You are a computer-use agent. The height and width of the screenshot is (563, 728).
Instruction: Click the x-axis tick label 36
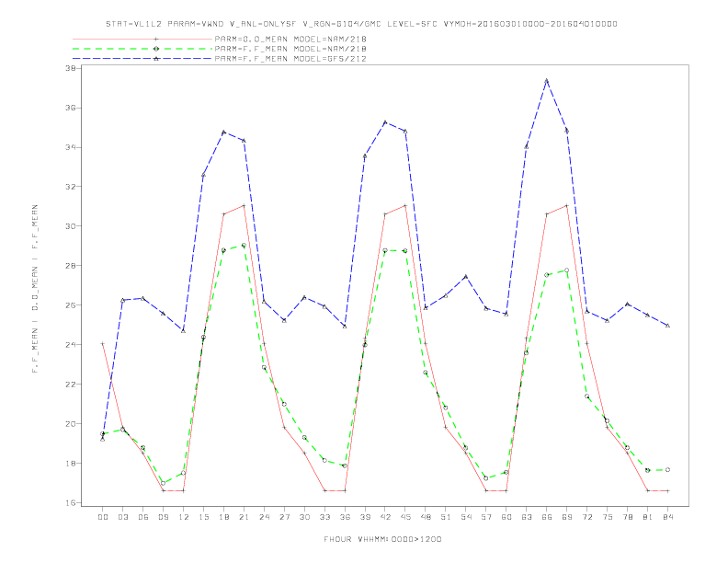(x=345, y=517)
